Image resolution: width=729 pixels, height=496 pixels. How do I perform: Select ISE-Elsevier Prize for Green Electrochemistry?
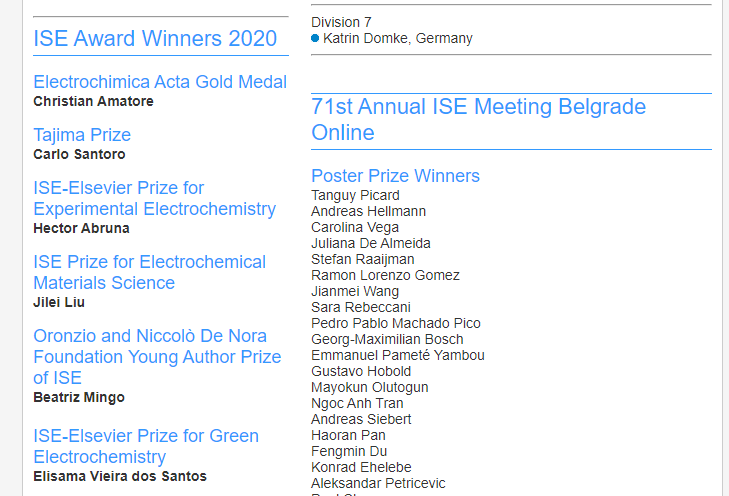146,446
